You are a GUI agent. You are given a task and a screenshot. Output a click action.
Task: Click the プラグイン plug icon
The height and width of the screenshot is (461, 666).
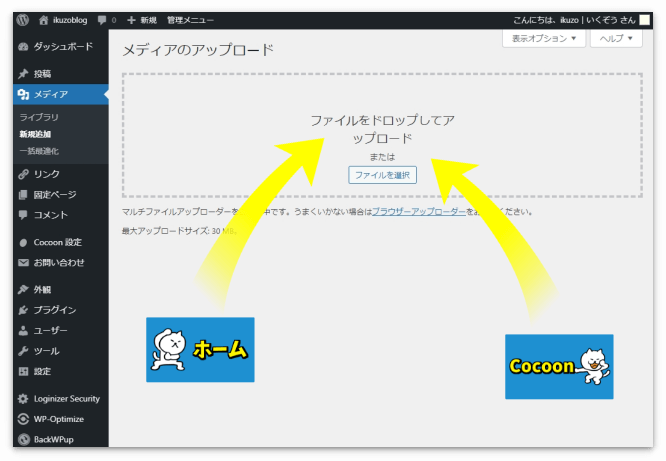click(23, 310)
